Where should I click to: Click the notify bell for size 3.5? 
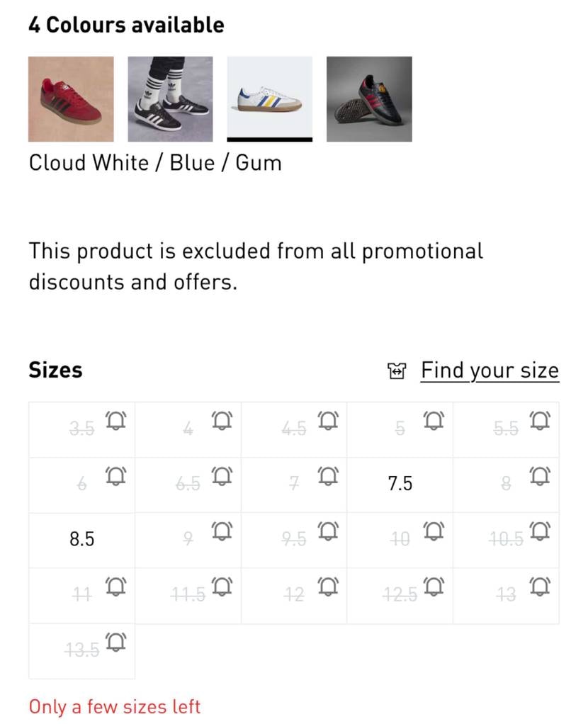(115, 421)
